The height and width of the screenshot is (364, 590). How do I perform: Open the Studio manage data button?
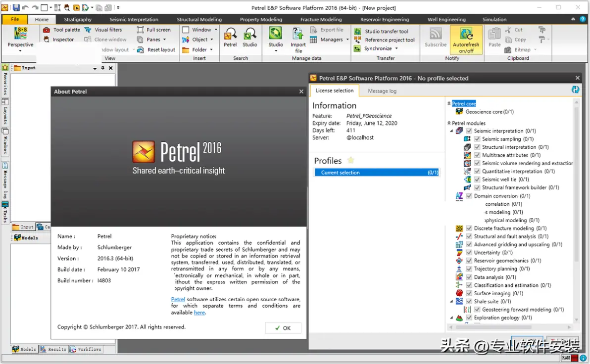click(275, 39)
